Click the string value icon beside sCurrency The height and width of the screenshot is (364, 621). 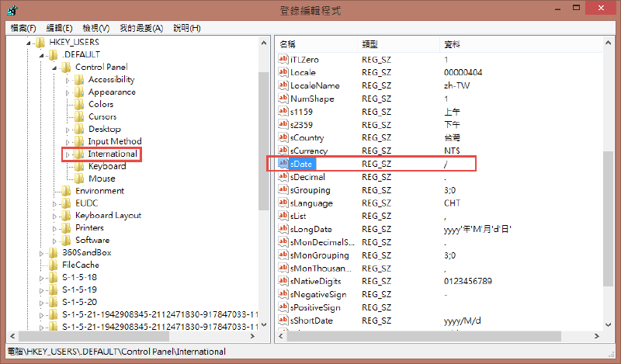tap(283, 151)
